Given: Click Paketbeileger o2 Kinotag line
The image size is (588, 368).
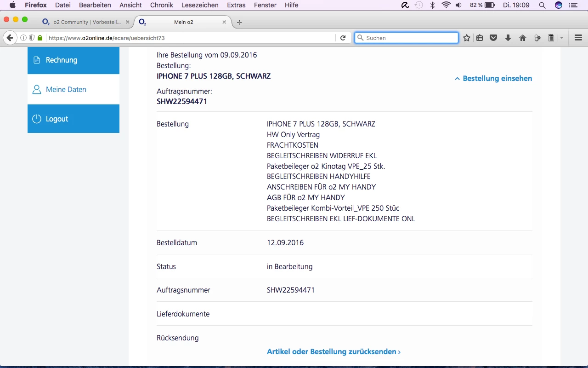Looking at the screenshot, I should point(326,166).
